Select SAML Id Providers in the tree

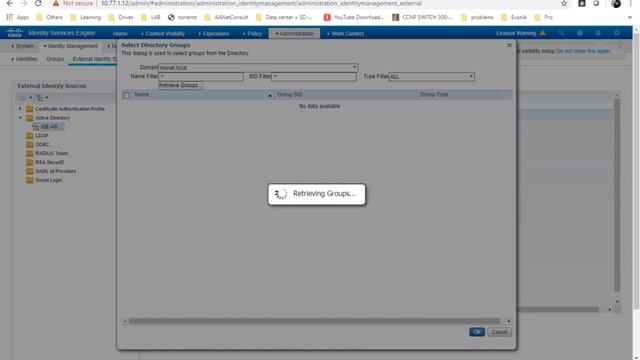56,171
